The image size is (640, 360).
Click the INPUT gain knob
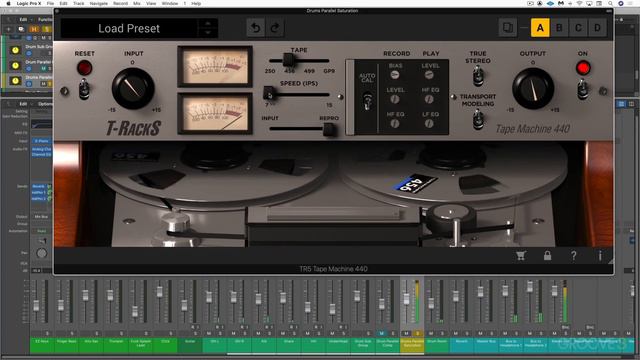(133, 89)
